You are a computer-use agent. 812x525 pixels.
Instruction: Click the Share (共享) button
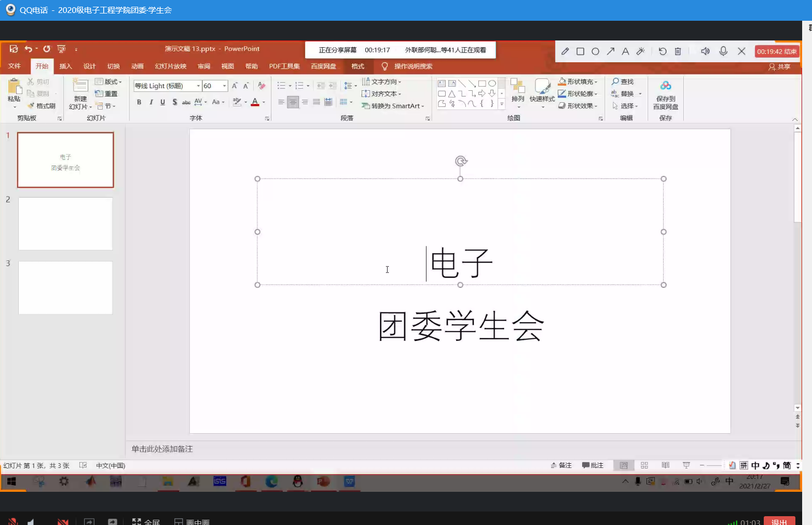pyautogui.click(x=779, y=67)
